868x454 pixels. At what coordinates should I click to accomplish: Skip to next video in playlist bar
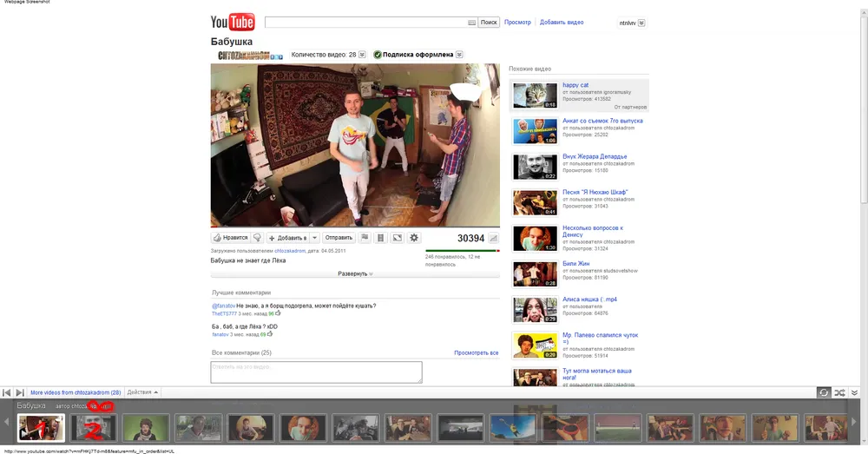point(20,392)
